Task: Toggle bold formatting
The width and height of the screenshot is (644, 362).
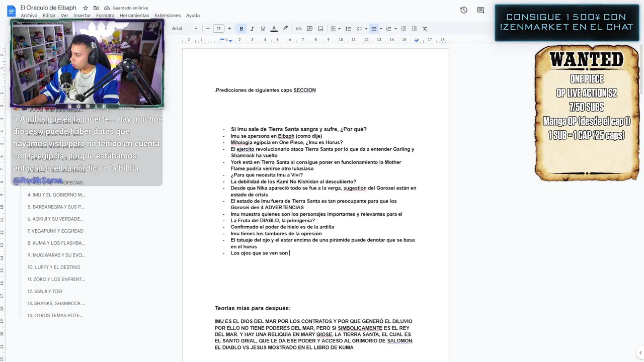Action: 241,29
